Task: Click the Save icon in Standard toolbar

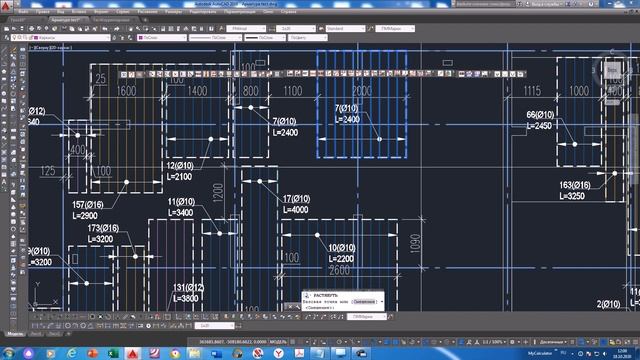Action: [21, 29]
